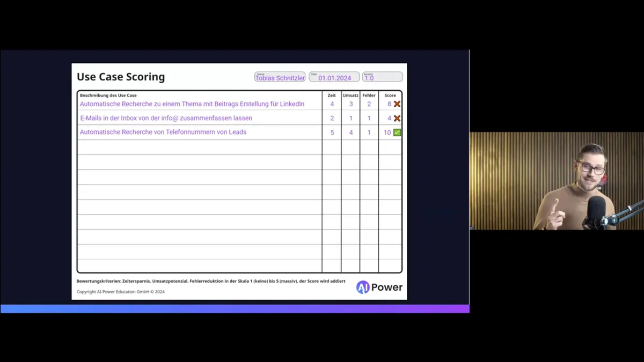The image size is (644, 362).
Task: Select Umsatz value 3 in the LinkedIn row
Action: pyautogui.click(x=351, y=104)
